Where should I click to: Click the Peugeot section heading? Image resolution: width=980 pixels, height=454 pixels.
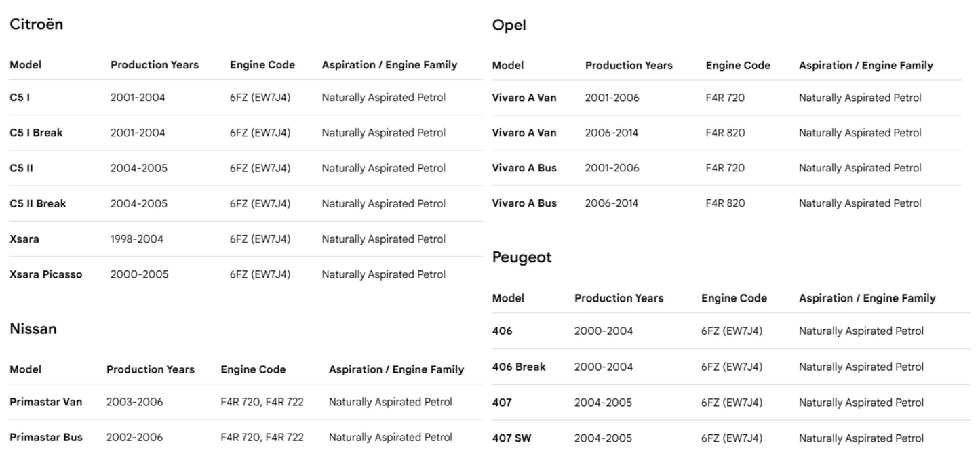[x=522, y=257]
